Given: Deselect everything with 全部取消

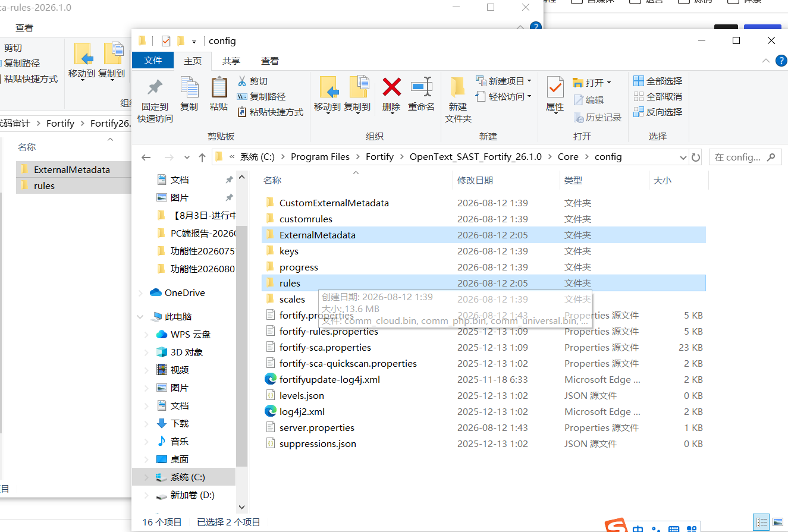Looking at the screenshot, I should click(x=658, y=96).
